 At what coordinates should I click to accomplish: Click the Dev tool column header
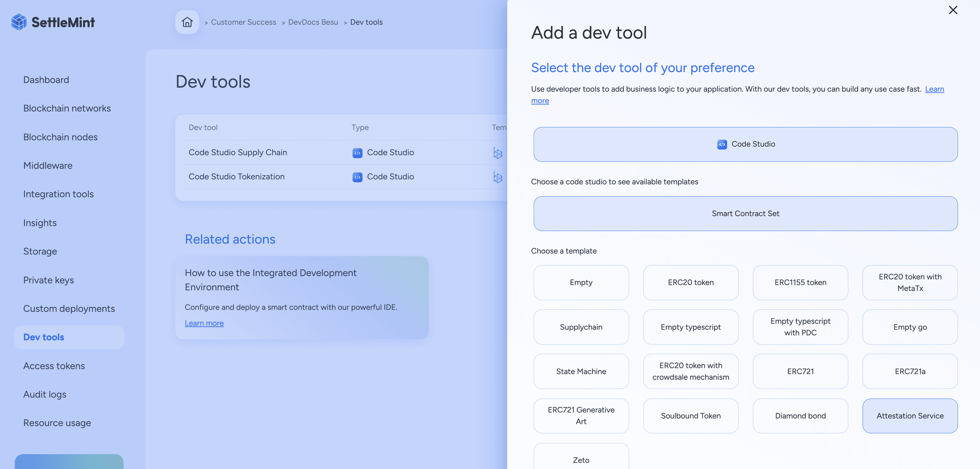pos(203,127)
